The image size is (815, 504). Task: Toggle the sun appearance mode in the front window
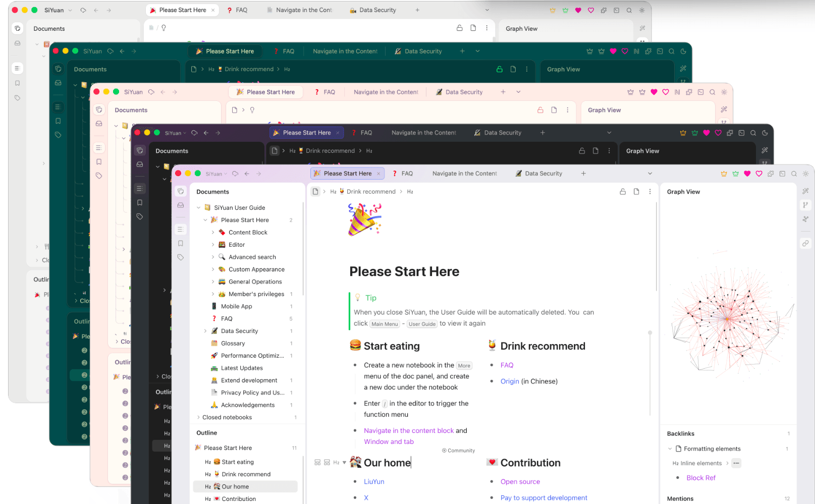click(805, 174)
